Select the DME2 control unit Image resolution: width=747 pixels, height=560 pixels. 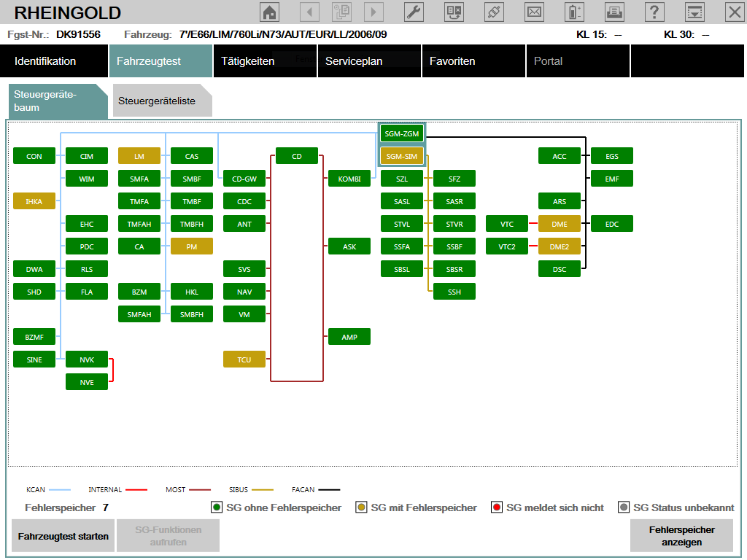click(x=560, y=246)
